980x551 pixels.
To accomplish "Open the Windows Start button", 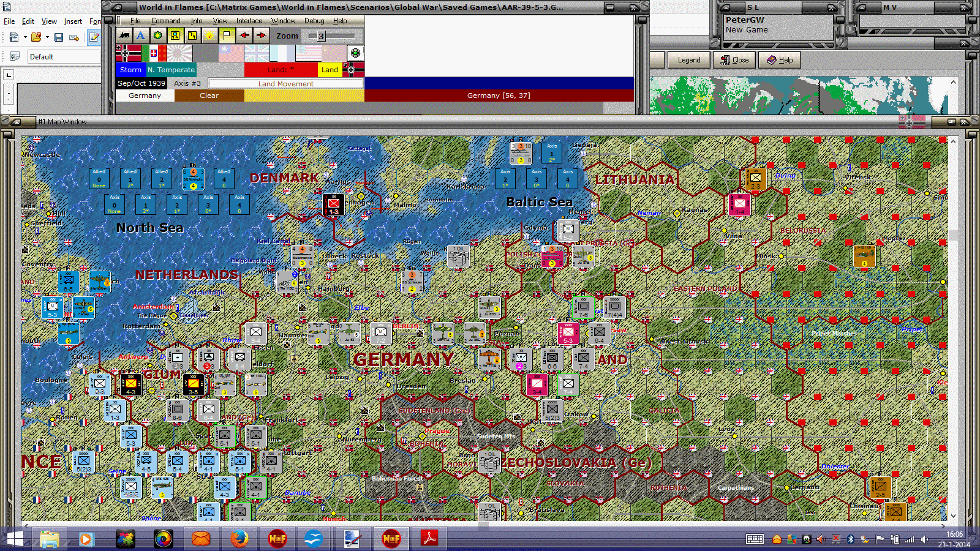I will pyautogui.click(x=14, y=539).
